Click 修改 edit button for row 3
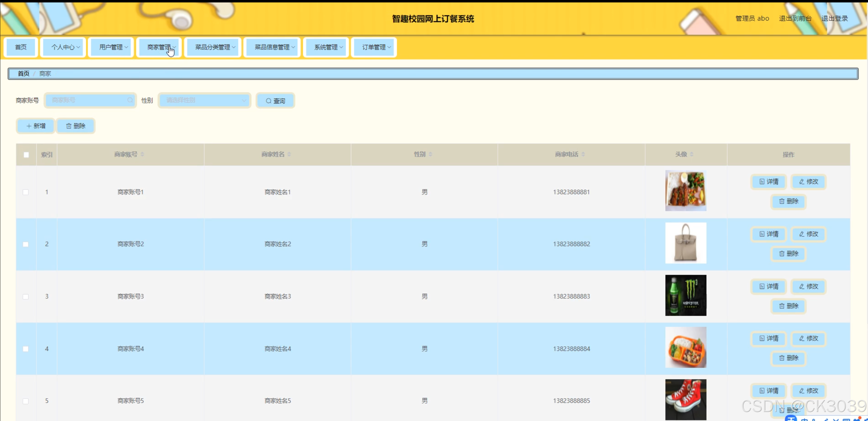Screen dimensions: 868x421 [808, 287]
